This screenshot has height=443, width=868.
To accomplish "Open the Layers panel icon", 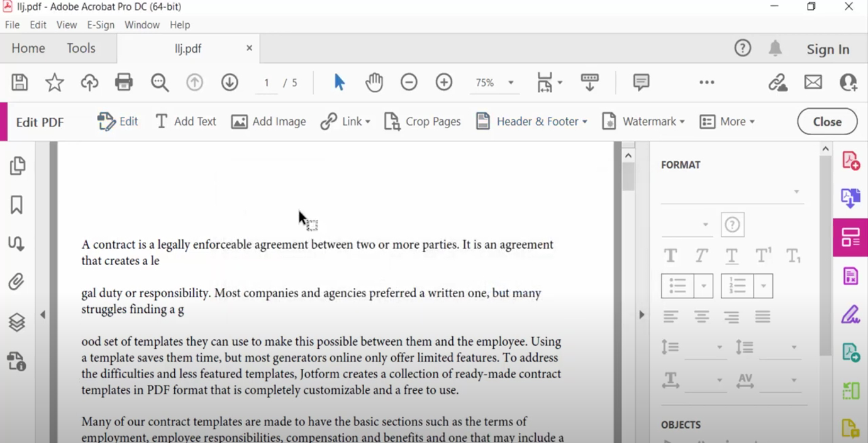I will [17, 322].
